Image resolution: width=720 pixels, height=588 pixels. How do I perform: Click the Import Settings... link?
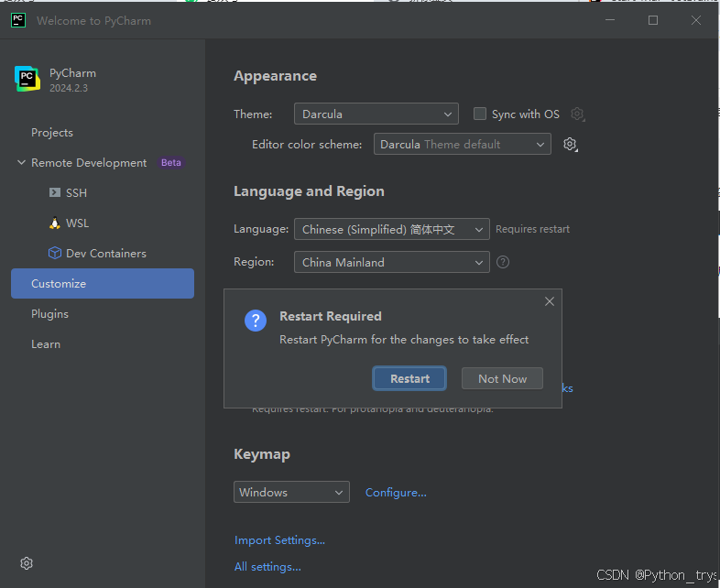279,540
